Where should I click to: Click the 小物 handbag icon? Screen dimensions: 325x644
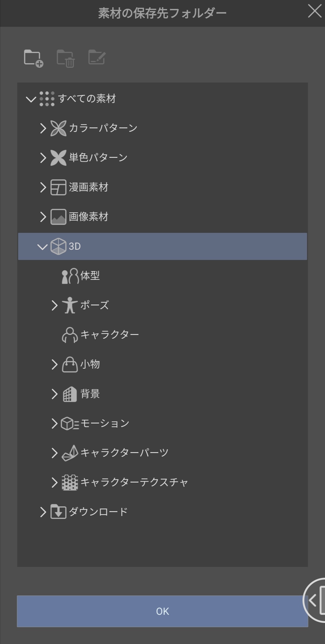[70, 364]
